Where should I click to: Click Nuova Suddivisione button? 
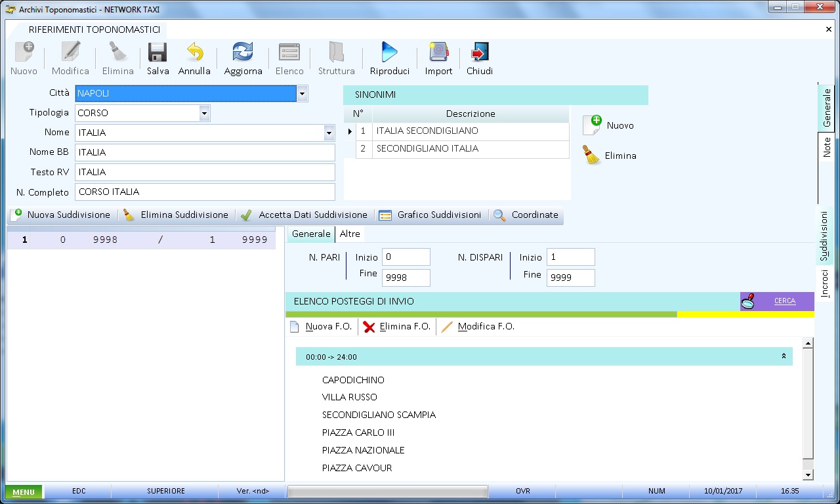(x=62, y=215)
